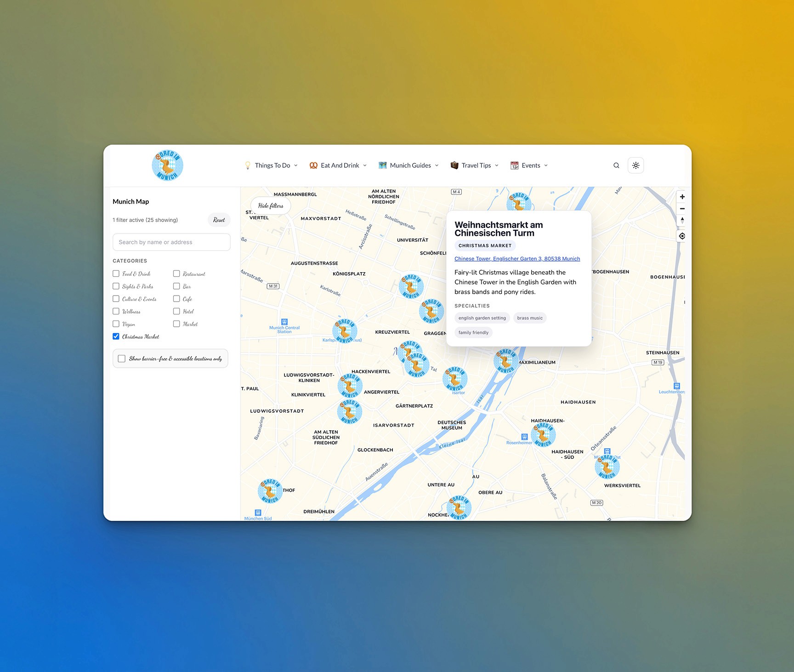The height and width of the screenshot is (672, 794).
Task: Click the english garden setting tag
Action: pyautogui.click(x=482, y=318)
